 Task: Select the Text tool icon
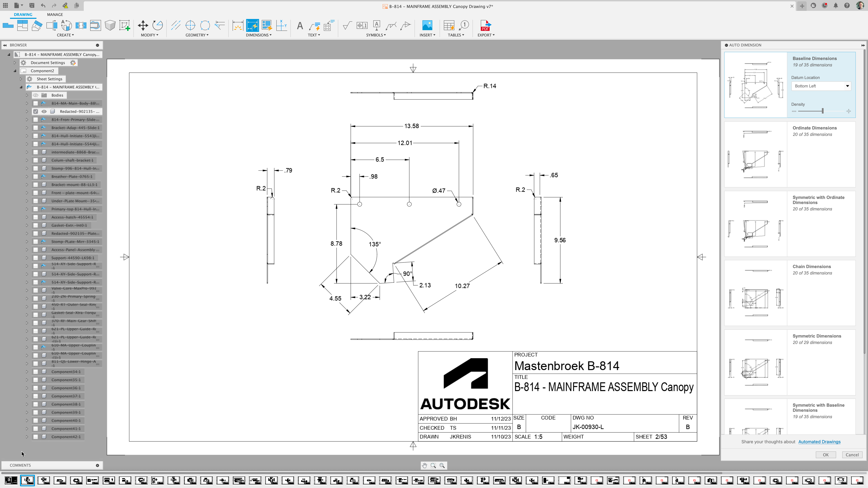click(300, 26)
